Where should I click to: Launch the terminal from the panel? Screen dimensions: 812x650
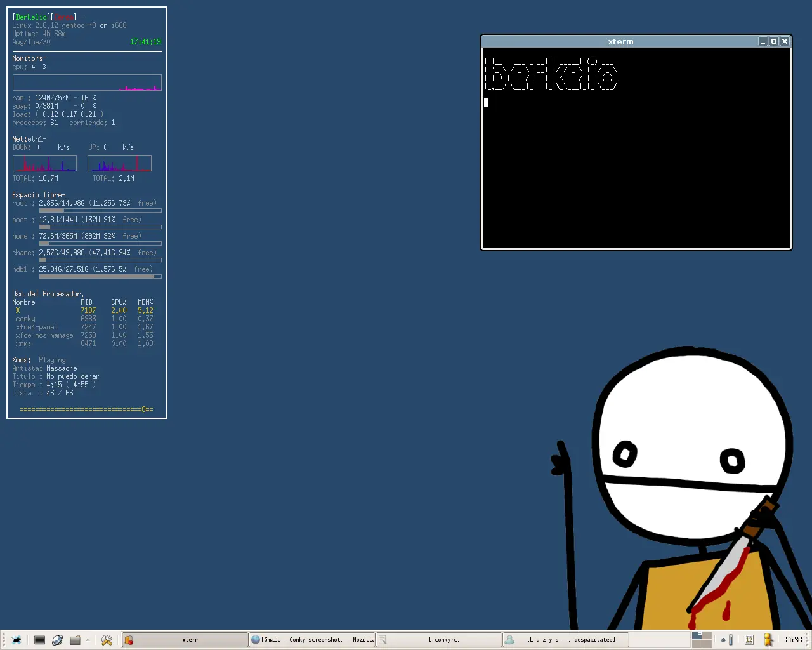tap(39, 640)
